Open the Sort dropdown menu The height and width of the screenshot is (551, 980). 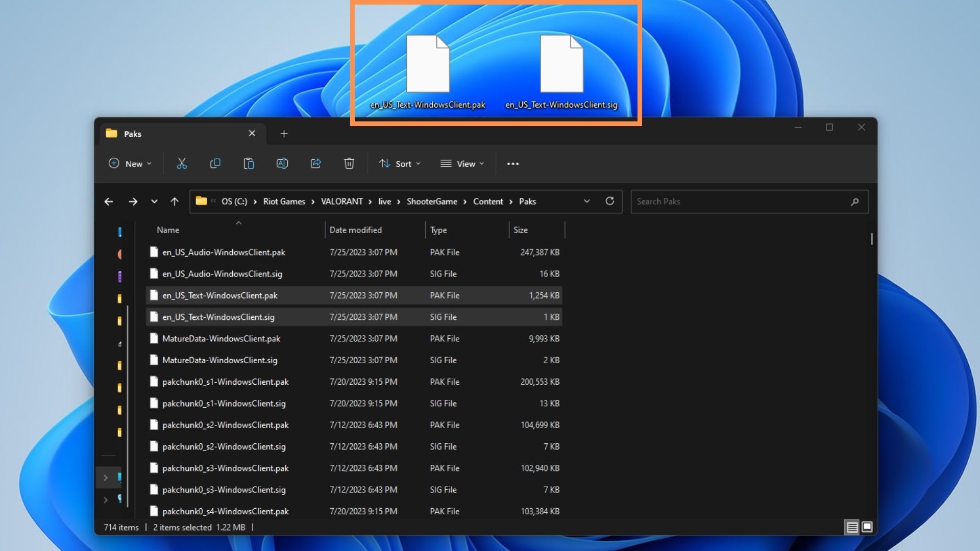click(x=400, y=163)
